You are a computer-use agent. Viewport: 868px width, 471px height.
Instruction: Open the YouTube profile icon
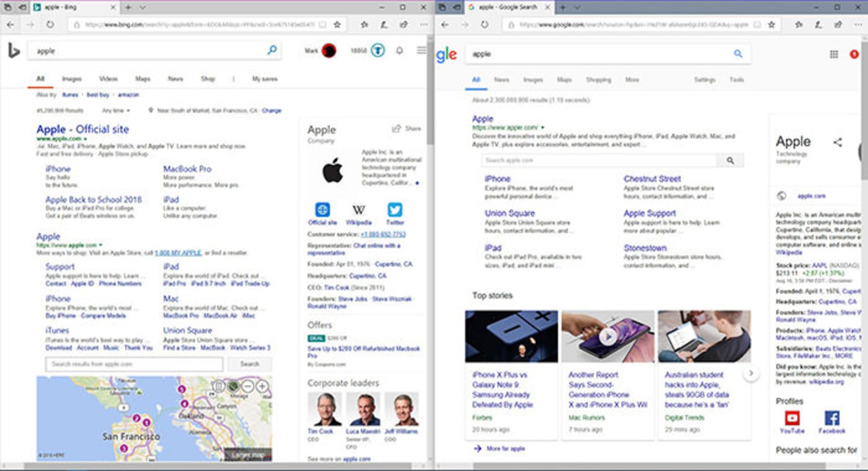(x=792, y=418)
